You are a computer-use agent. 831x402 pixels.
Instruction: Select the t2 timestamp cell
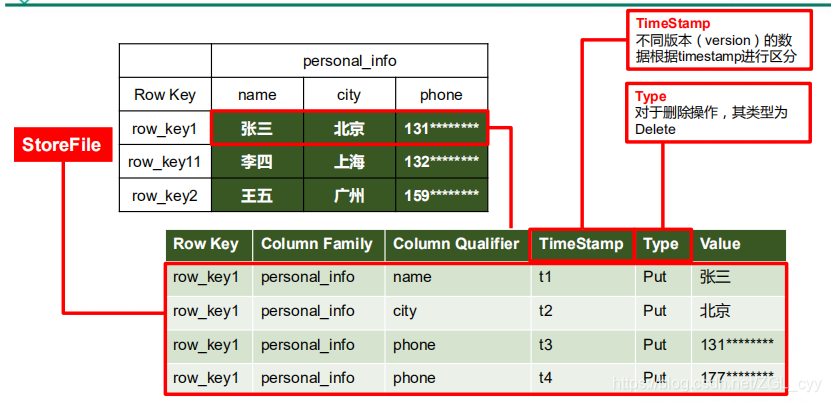pyautogui.click(x=583, y=311)
